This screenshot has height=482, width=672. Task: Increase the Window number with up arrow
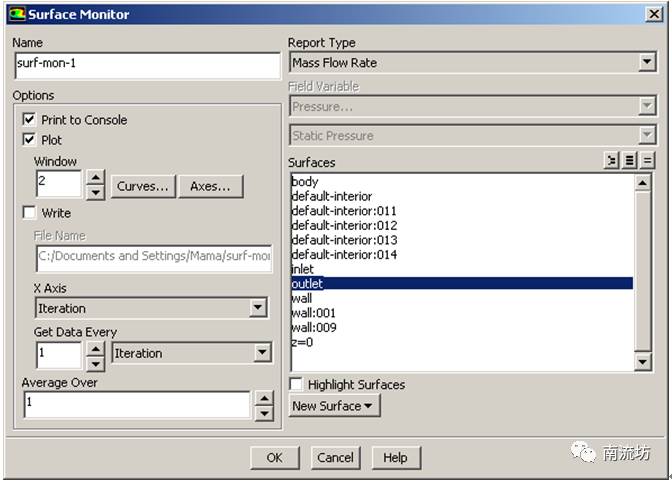[x=96, y=177]
